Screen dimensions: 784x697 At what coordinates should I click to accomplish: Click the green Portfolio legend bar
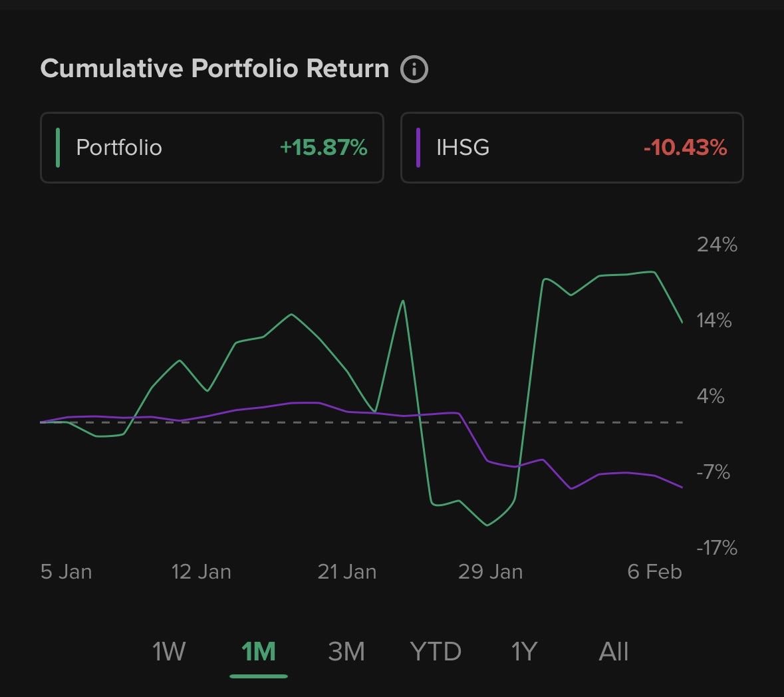click(x=59, y=147)
